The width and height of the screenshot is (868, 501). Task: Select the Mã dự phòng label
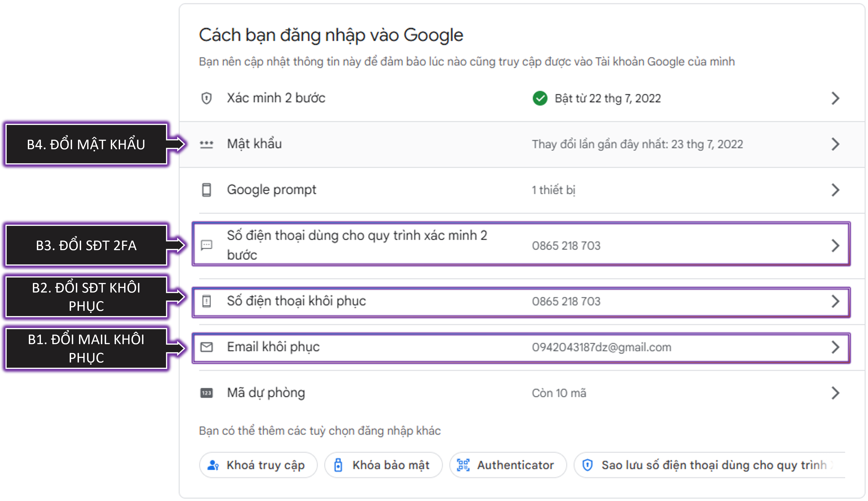[x=266, y=393]
